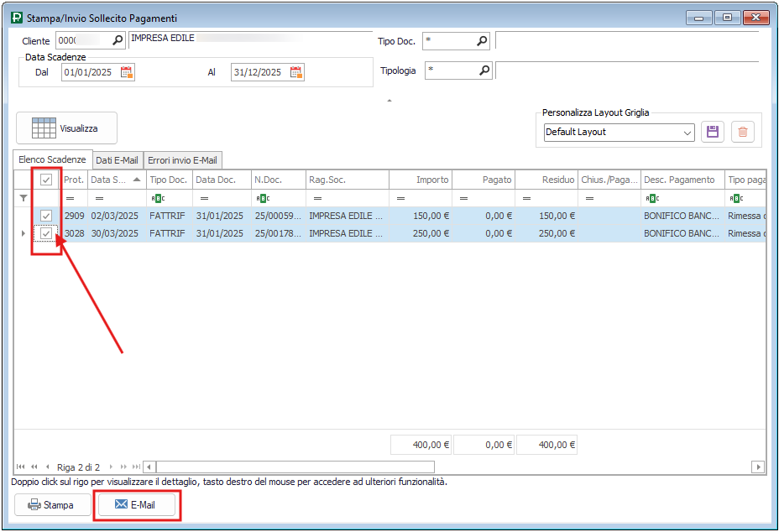
Task: Uncheck the row with protocol 3028
Action: point(46,233)
